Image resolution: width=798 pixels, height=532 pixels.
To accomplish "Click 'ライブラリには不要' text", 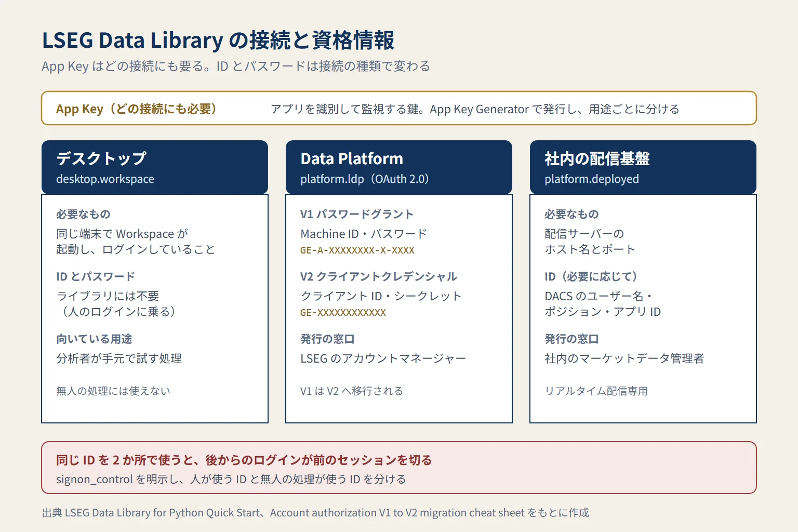I will (108, 296).
